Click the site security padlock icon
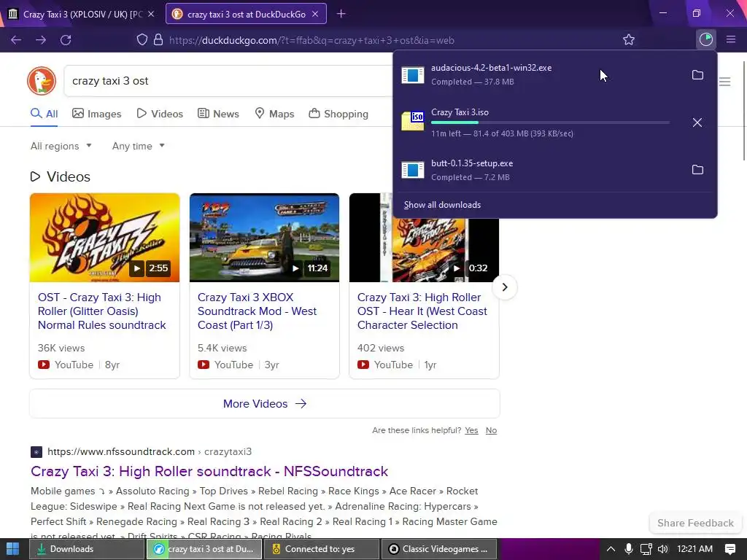Image resolution: width=747 pixels, height=560 pixels. [158, 39]
